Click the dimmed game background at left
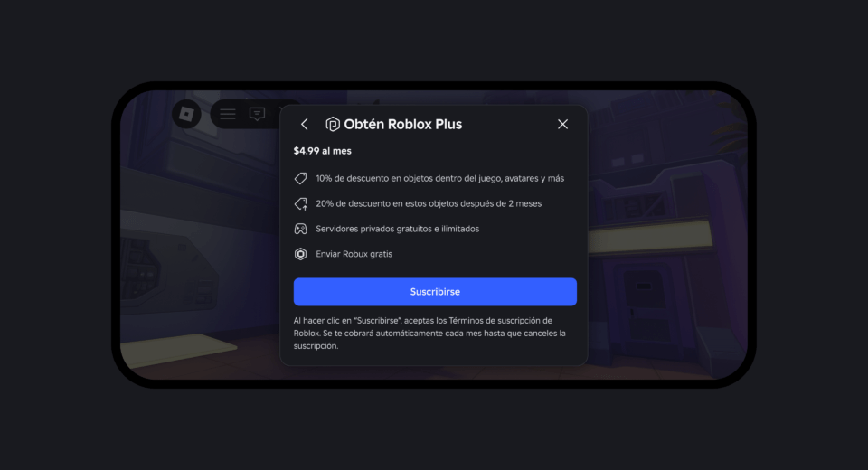Image resolution: width=868 pixels, height=470 pixels. (x=199, y=249)
